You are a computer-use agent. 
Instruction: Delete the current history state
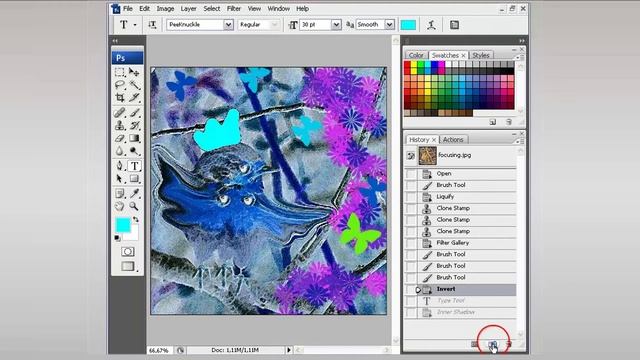pos(509,344)
